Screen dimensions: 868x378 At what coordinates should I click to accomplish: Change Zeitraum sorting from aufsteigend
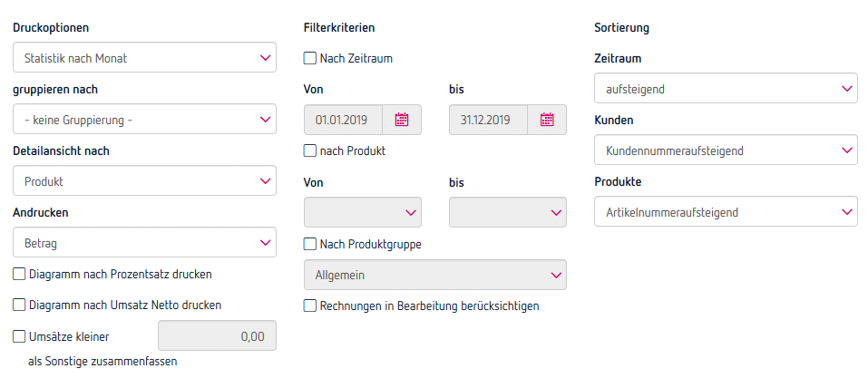[x=725, y=89]
